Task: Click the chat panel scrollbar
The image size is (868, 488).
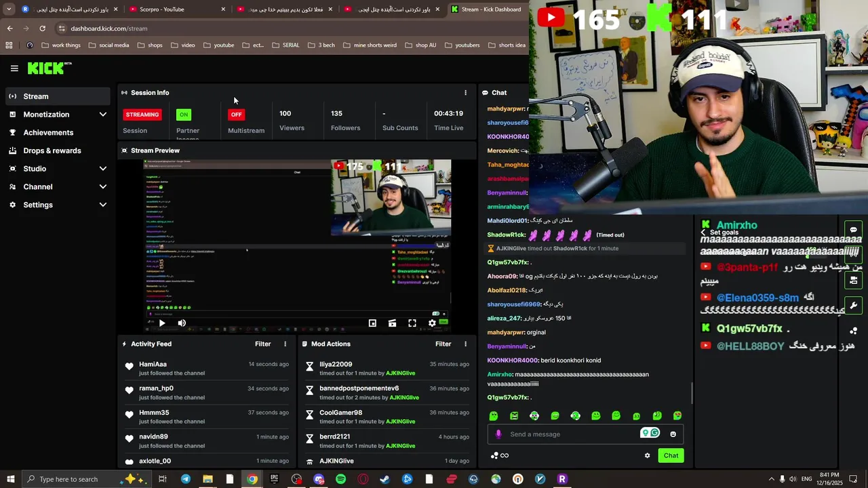Action: [691, 393]
